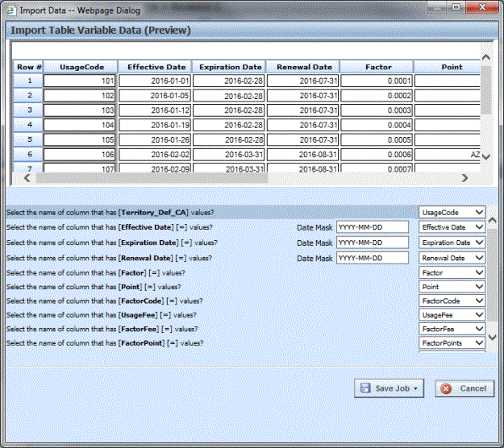Open the Factor column dropdown
Screen dimensions: 504x448
(452, 272)
